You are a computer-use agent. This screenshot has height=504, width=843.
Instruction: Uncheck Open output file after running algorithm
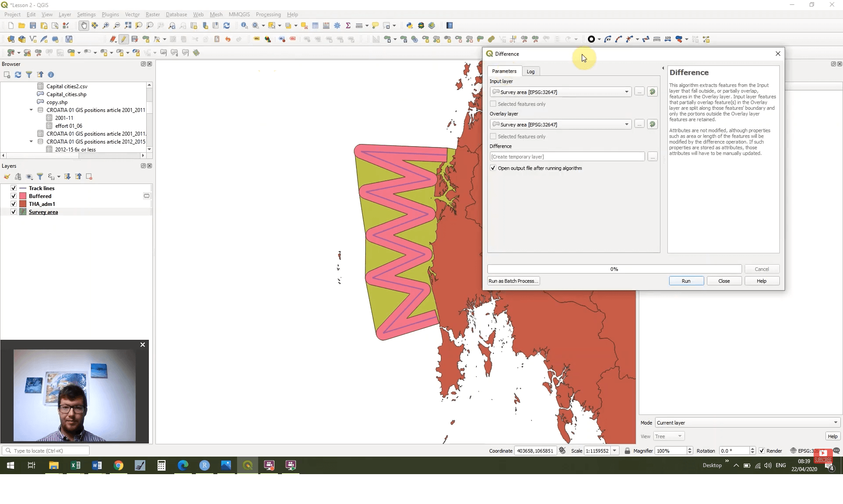click(493, 168)
